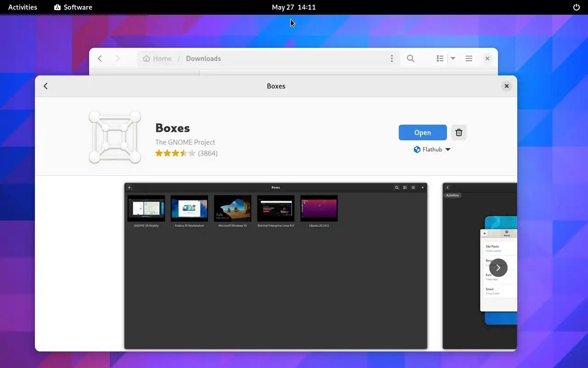View the partially visible second screenshot
Viewport: 588px width, 368px height.
click(480, 266)
